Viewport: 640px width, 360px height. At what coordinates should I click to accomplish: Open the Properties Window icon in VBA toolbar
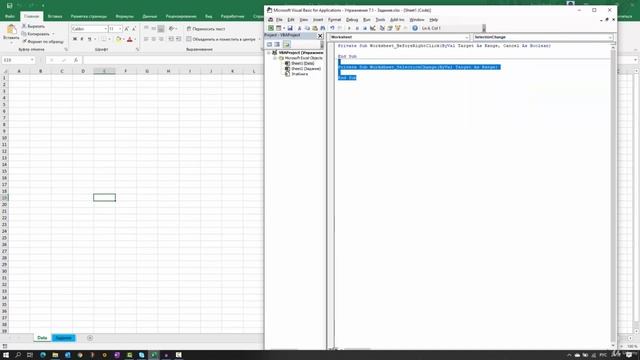point(390,28)
